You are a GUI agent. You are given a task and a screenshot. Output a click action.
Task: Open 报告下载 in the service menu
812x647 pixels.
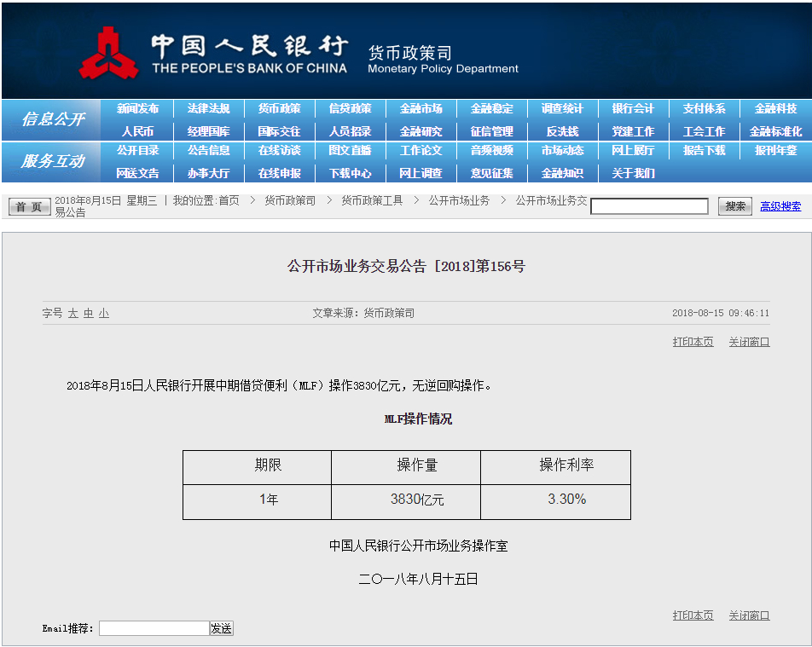click(x=704, y=151)
